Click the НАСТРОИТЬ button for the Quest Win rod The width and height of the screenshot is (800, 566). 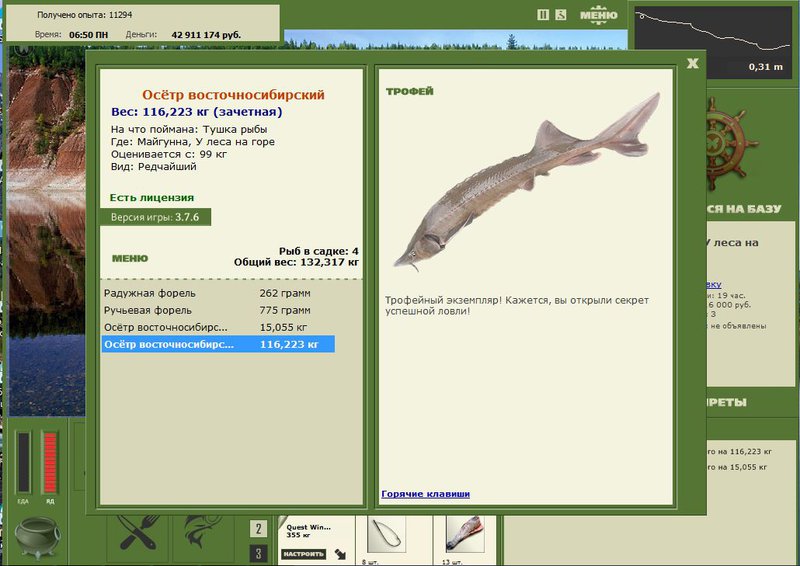(304, 554)
